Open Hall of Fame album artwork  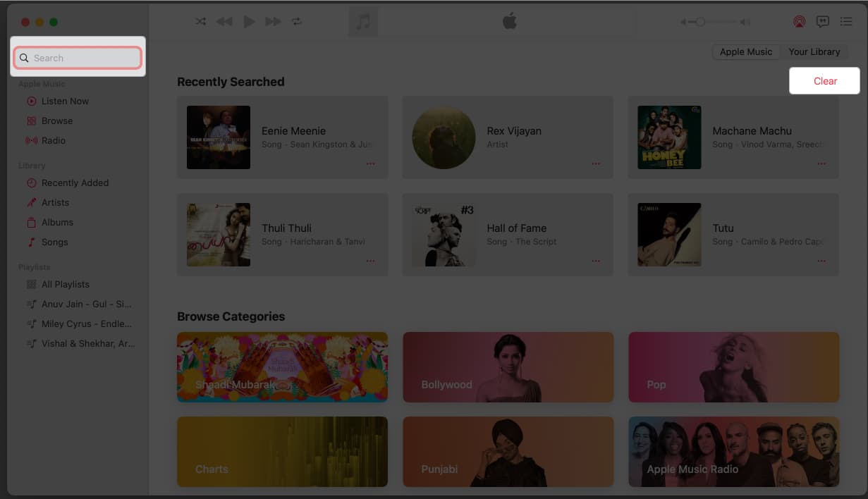point(444,235)
